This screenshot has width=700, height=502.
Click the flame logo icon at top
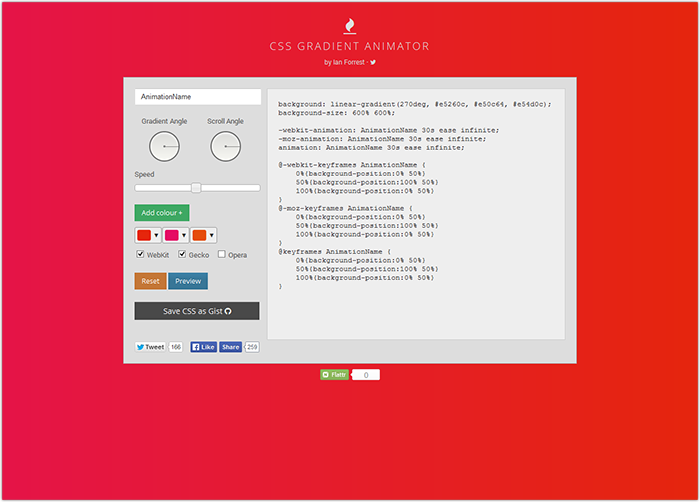(350, 26)
